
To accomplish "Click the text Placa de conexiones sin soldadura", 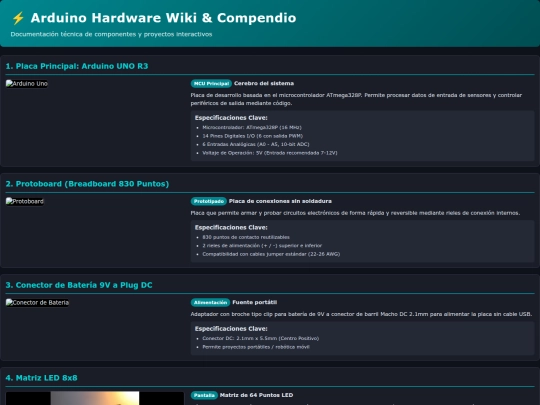I will (x=280, y=201).
